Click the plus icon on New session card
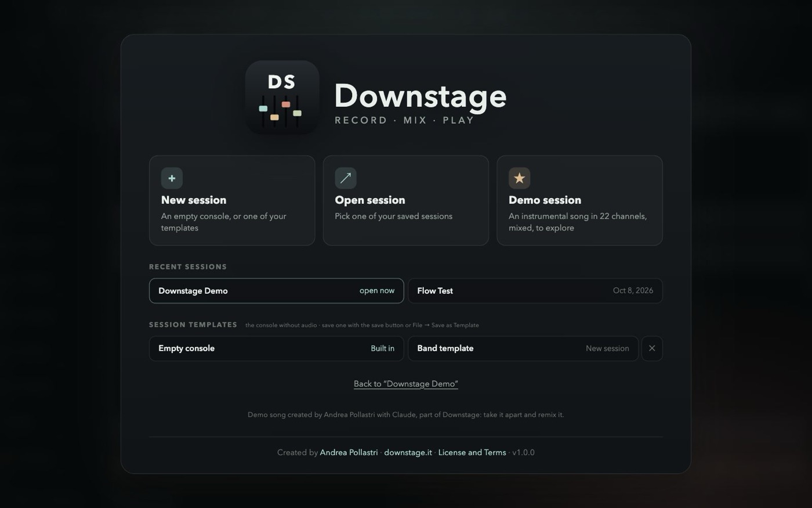 [x=172, y=178]
